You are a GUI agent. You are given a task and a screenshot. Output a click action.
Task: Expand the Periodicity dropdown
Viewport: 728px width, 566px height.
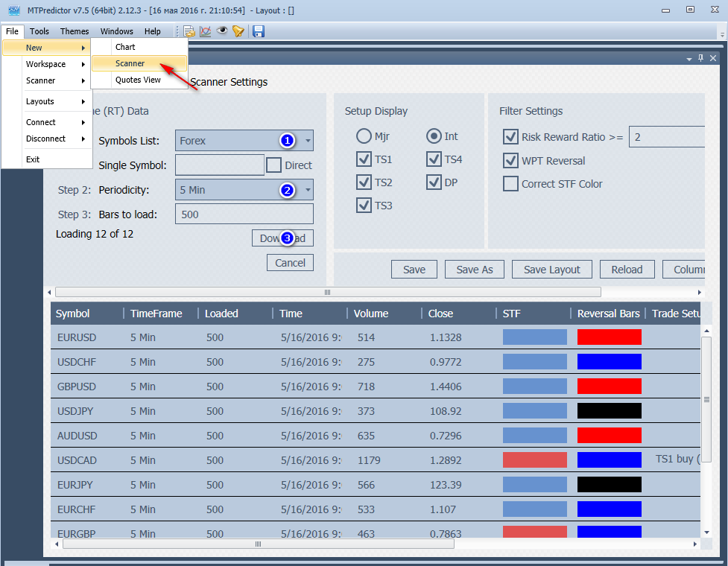pyautogui.click(x=308, y=190)
